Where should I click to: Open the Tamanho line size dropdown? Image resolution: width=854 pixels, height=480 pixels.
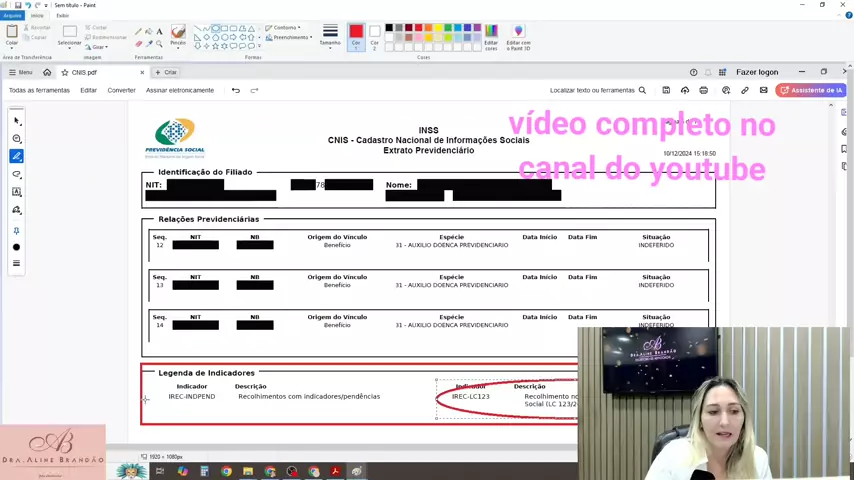(x=330, y=36)
